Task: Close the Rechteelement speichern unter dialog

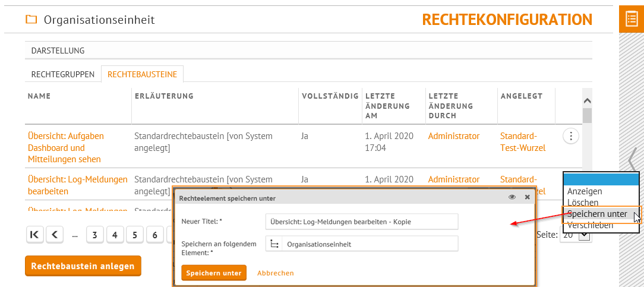Action: [528, 197]
